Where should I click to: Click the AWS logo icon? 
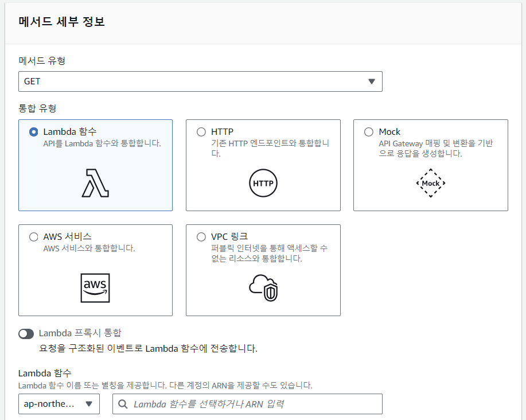(x=95, y=288)
